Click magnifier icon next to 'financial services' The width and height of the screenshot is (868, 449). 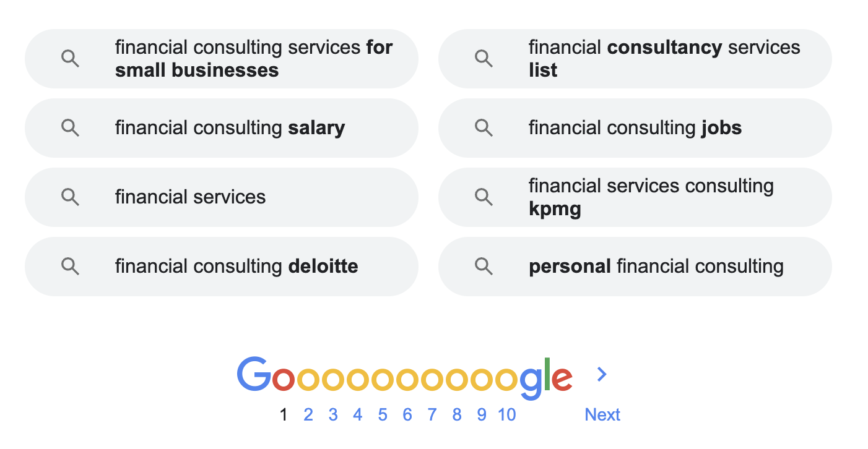pyautogui.click(x=71, y=197)
